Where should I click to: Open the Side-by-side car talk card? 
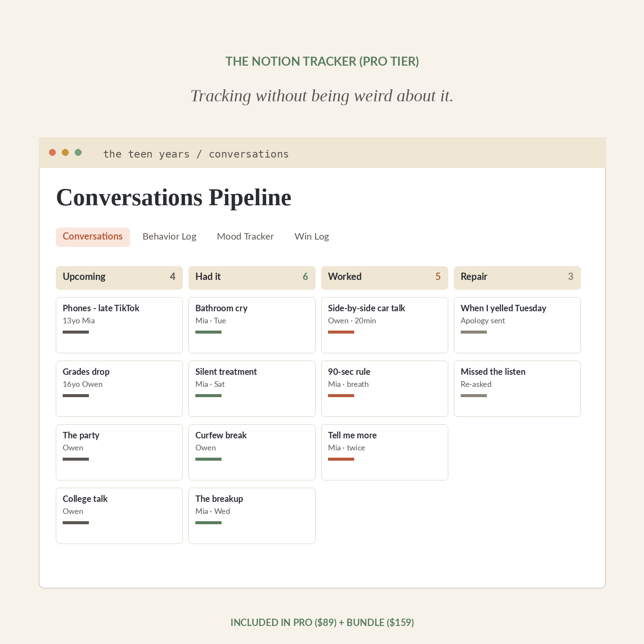(385, 325)
